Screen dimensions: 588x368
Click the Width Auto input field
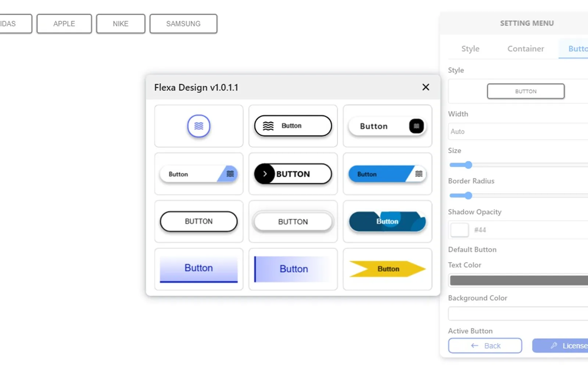point(518,131)
